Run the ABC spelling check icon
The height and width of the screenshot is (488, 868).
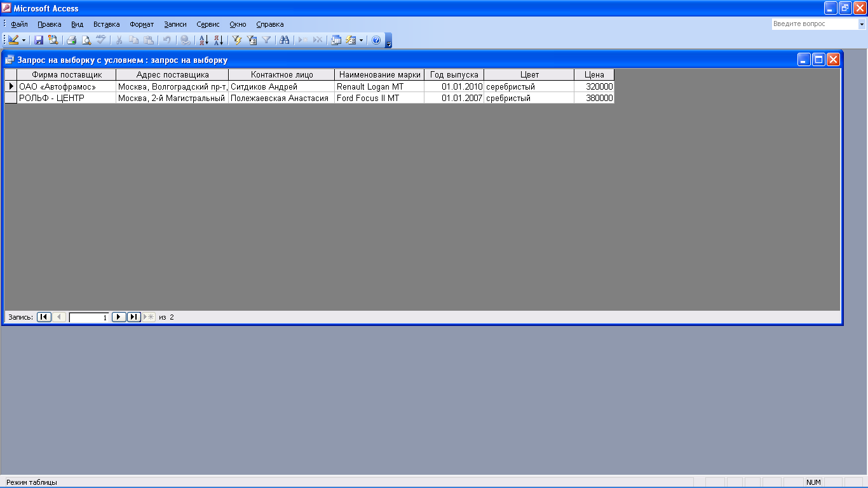tap(100, 40)
